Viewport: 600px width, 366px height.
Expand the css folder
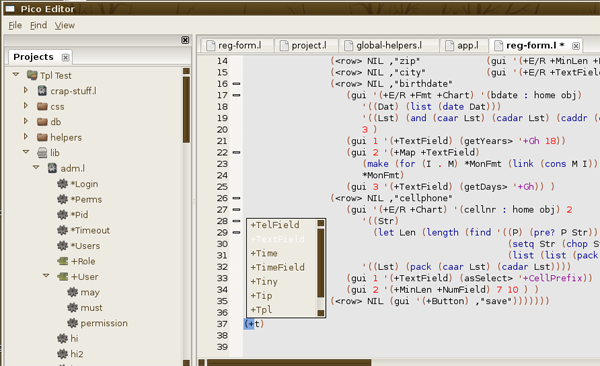coord(26,105)
